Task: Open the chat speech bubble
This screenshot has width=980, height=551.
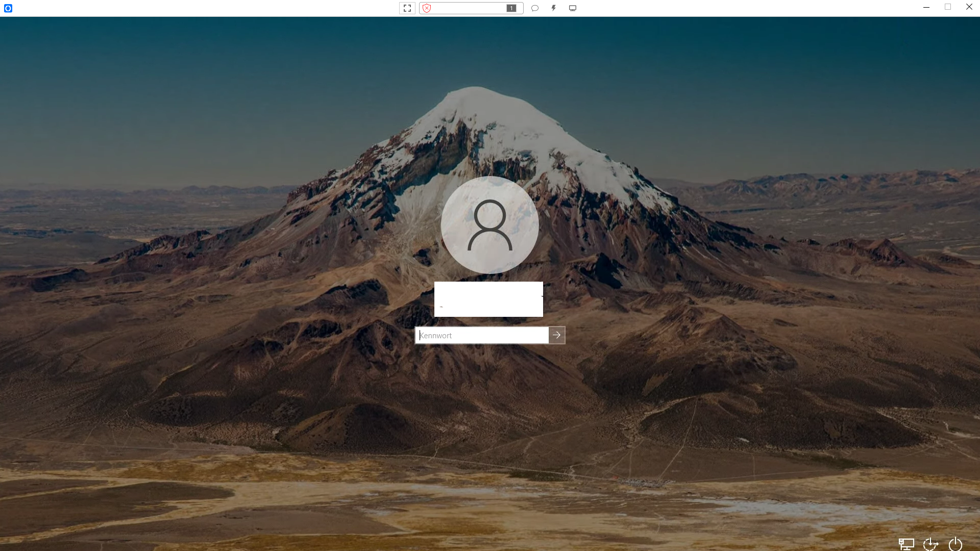Action: click(x=534, y=8)
